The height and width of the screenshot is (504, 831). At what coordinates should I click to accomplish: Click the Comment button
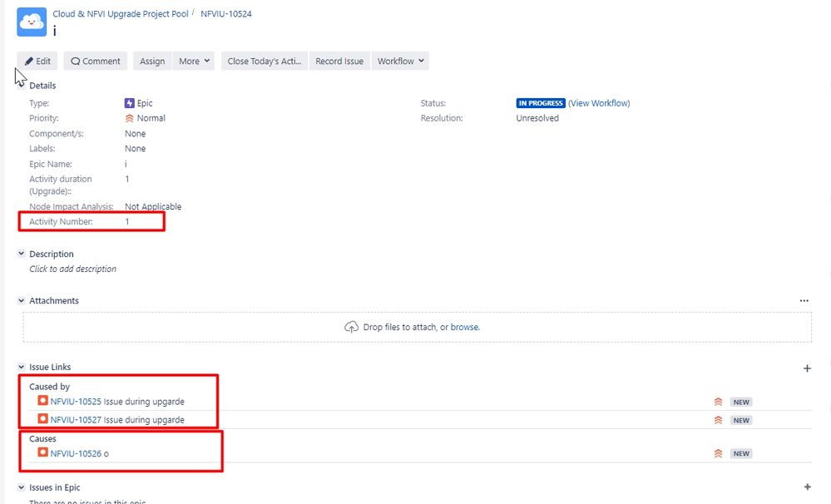coord(96,61)
